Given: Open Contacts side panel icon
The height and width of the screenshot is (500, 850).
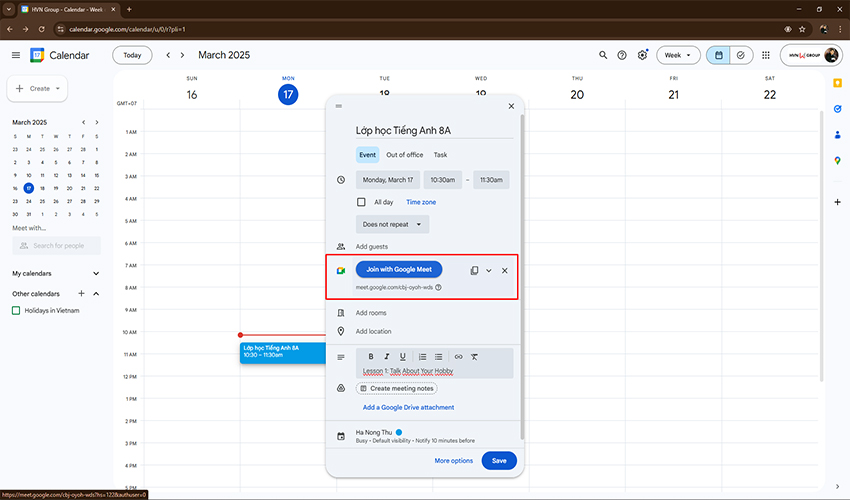Looking at the screenshot, I should click(838, 134).
